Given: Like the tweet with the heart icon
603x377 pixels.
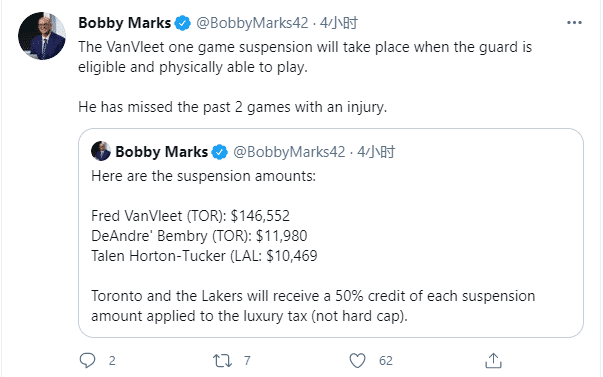Looking at the screenshot, I should coord(357,360).
